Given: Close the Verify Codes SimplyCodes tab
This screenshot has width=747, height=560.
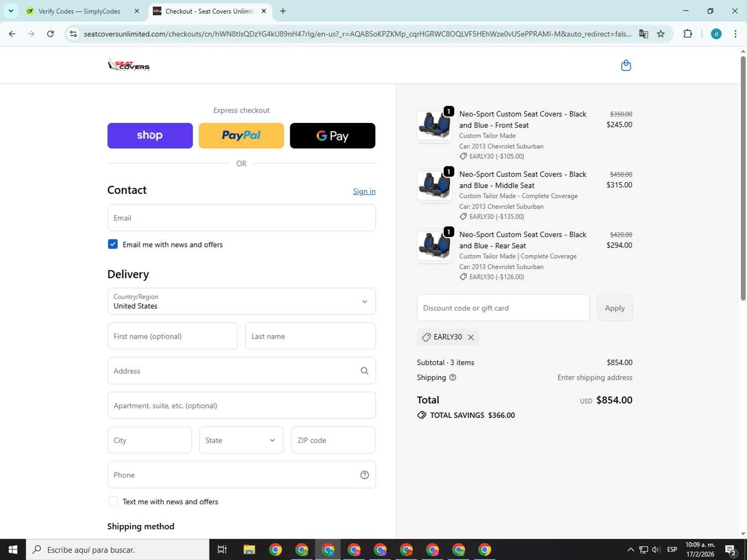Looking at the screenshot, I should pos(136,11).
